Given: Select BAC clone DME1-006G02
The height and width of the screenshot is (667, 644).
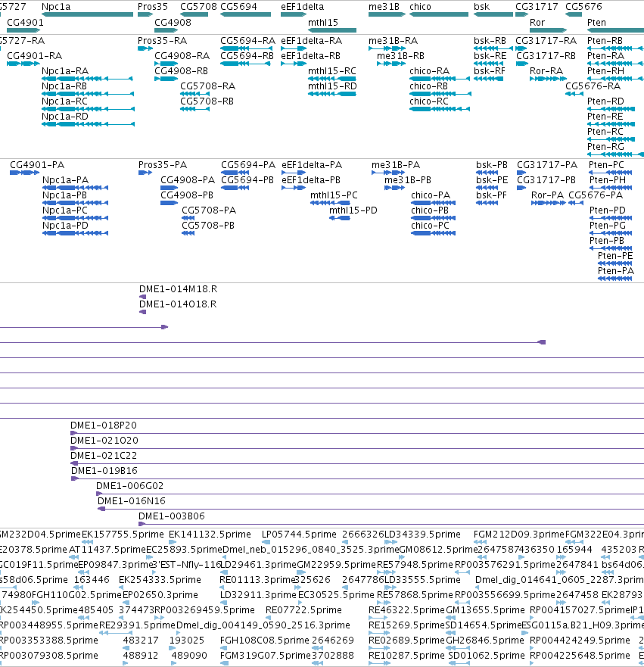Looking at the screenshot, I should tap(129, 486).
